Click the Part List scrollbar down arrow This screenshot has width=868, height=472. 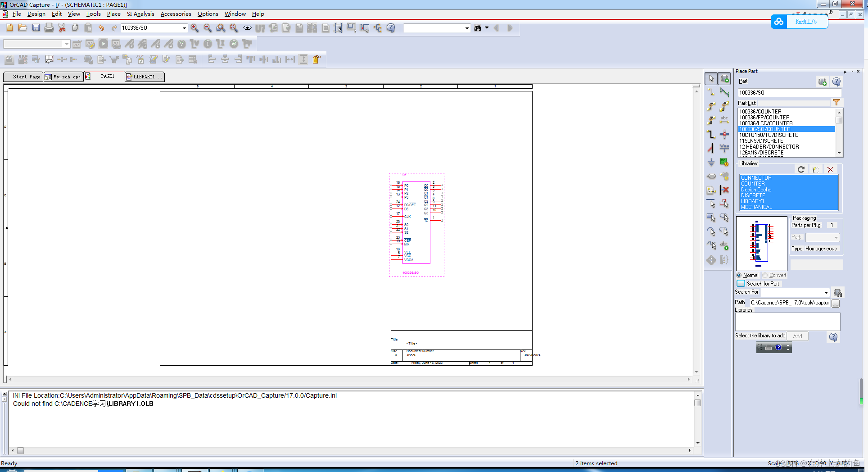click(839, 153)
